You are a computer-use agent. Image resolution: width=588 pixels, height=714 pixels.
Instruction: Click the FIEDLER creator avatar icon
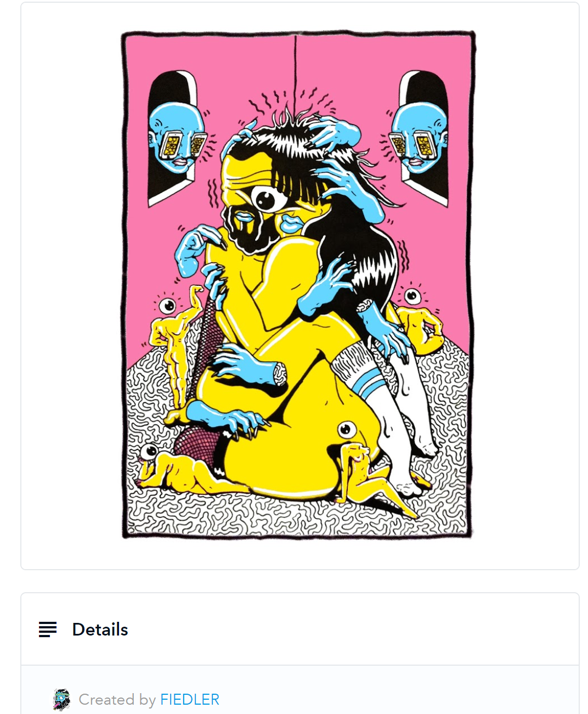point(62,700)
